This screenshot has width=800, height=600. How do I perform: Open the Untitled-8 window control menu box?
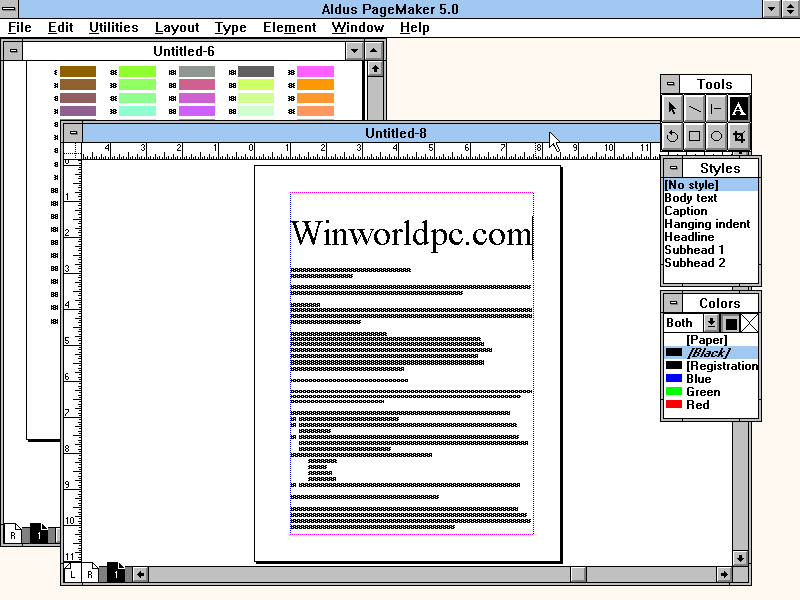(x=73, y=133)
